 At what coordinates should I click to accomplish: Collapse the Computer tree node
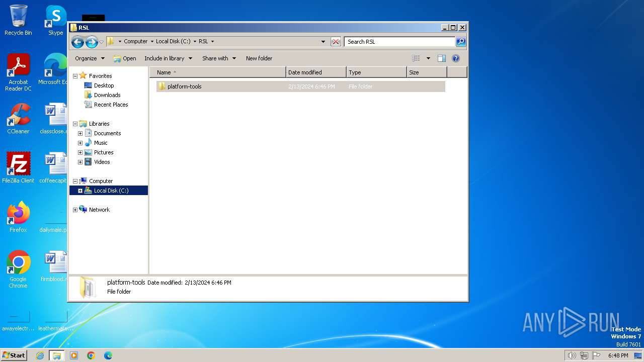click(75, 181)
